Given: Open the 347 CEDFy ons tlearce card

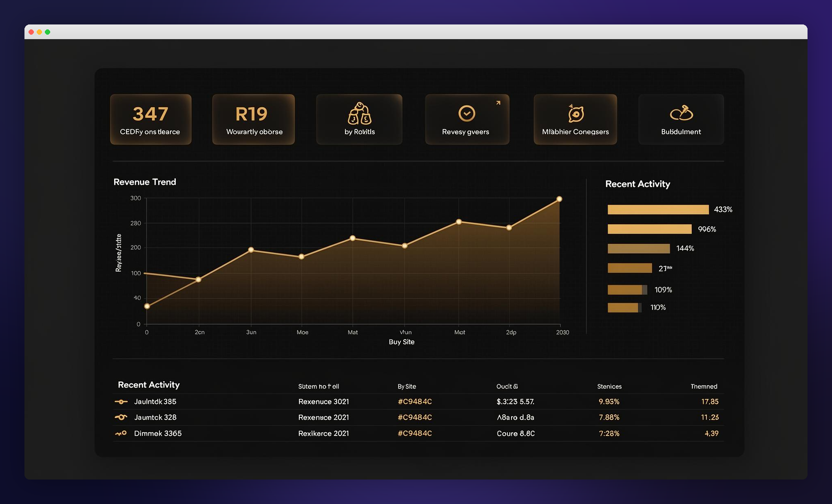Looking at the screenshot, I should coord(150,119).
